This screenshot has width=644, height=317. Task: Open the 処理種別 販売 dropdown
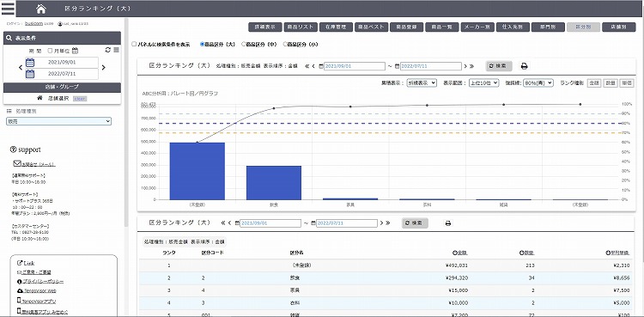point(58,121)
